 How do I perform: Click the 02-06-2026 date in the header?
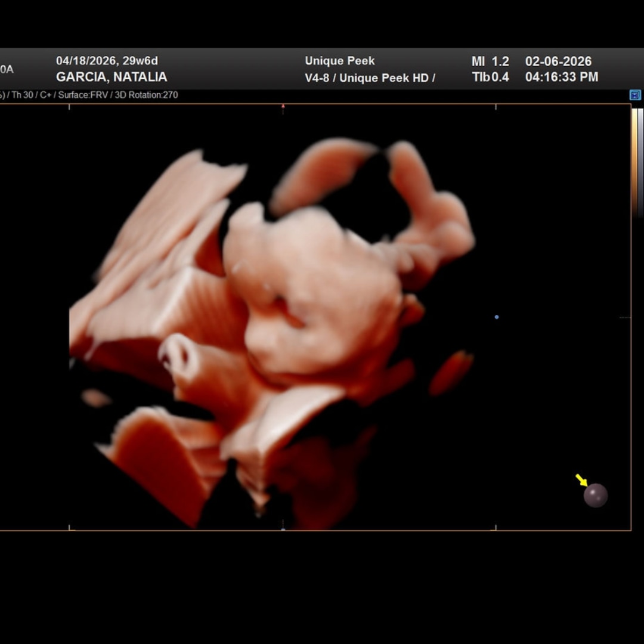click(x=558, y=61)
